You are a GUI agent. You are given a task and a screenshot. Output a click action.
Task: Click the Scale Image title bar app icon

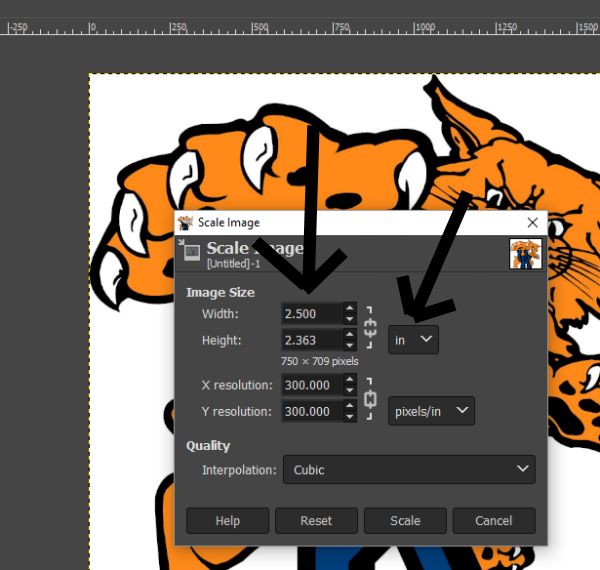(186, 223)
